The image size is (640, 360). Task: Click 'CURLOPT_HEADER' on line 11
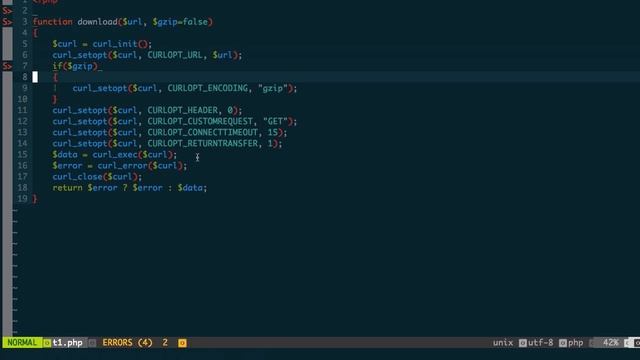[182, 110]
